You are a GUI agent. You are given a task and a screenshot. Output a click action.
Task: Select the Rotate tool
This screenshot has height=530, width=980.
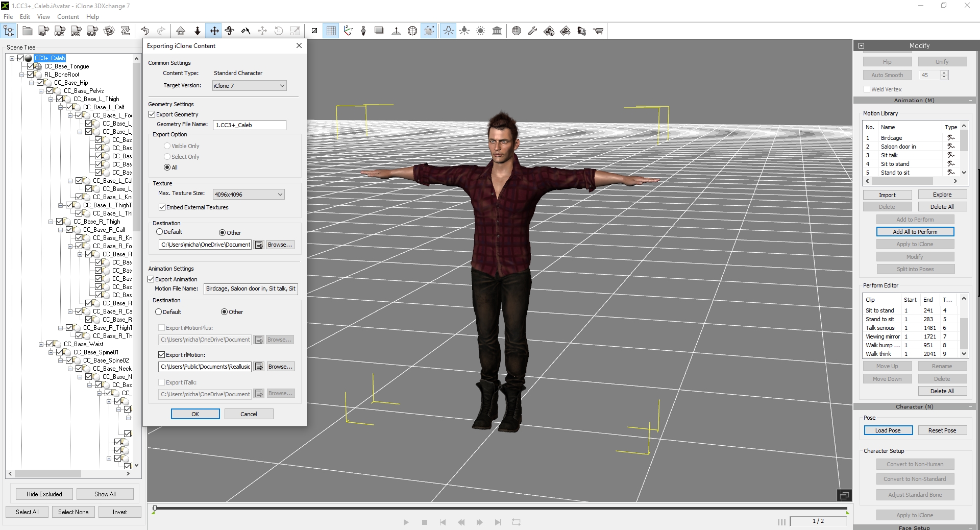(230, 31)
